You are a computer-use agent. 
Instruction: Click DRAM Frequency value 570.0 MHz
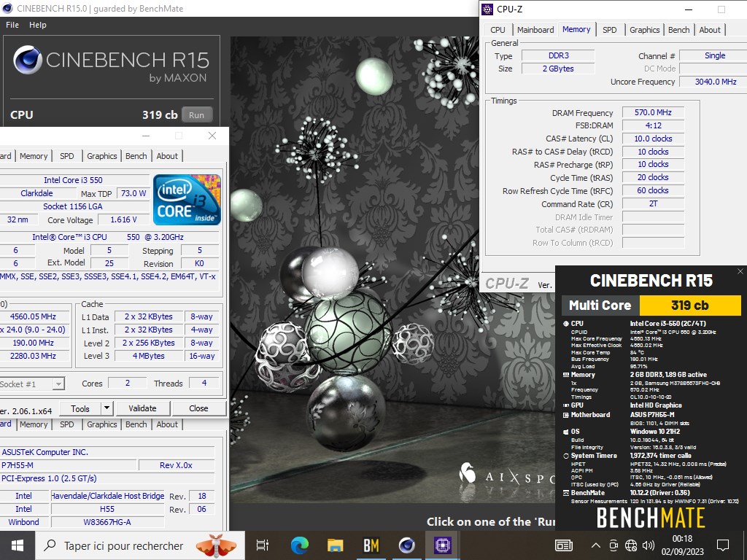coord(653,113)
